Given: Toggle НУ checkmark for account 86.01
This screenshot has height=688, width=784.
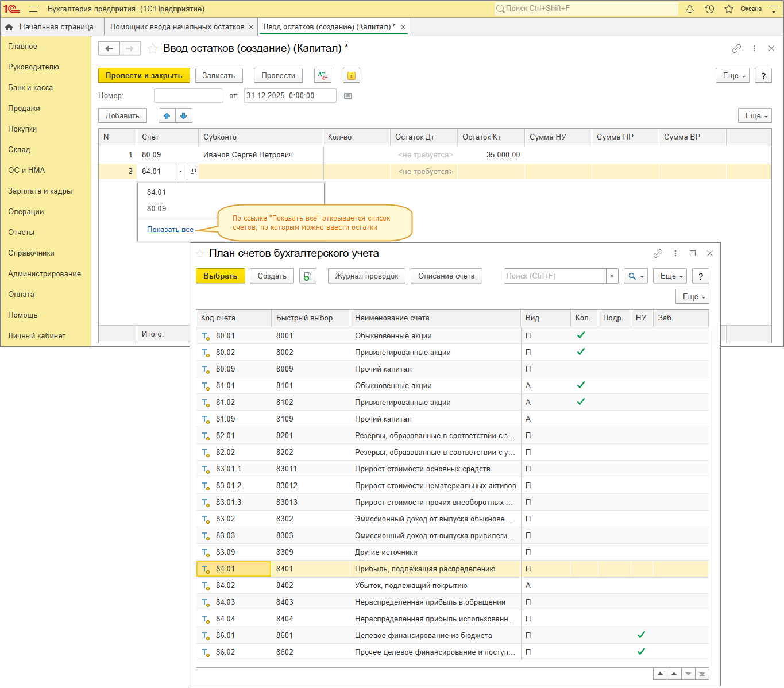Looking at the screenshot, I should point(641,635).
